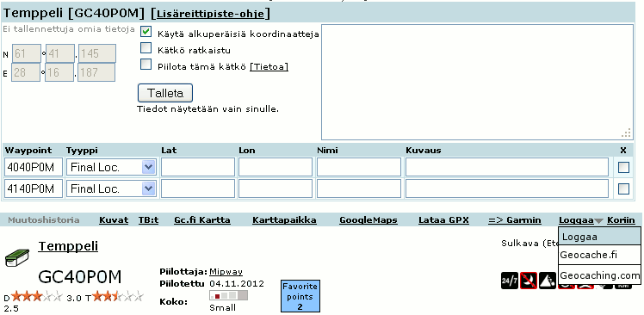Open Tyyppi dropdown for waypoint 4140P0M
Screen dimensions: 644x315
point(111,188)
